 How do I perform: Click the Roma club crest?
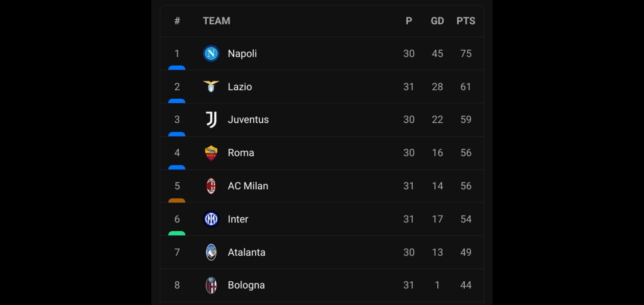coord(211,153)
